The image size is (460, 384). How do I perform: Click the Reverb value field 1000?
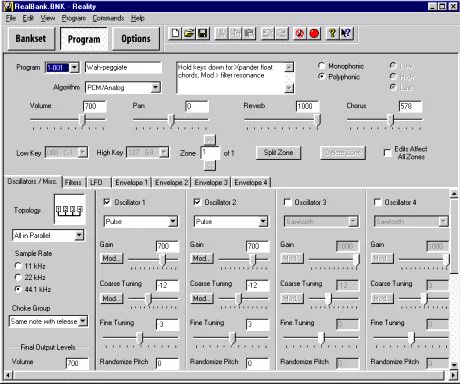tap(307, 106)
